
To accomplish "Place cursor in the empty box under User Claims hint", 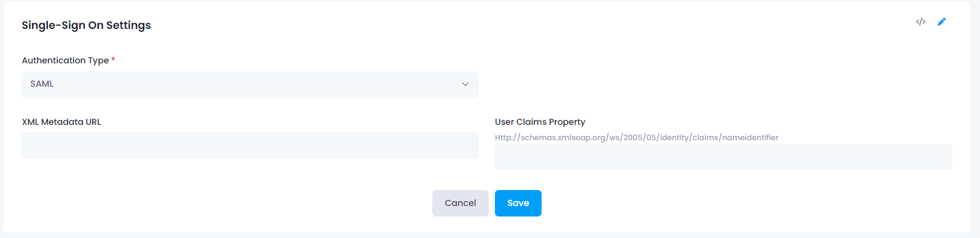I will pyautogui.click(x=723, y=157).
